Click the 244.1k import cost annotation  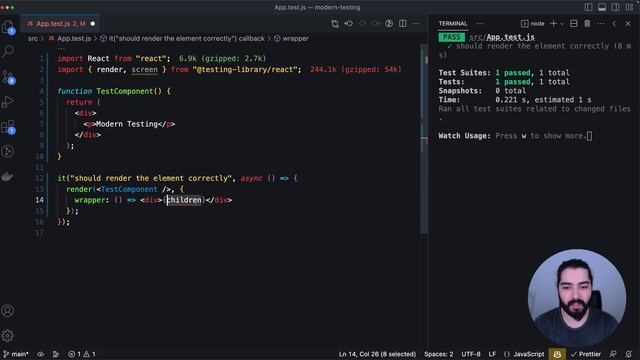click(356, 69)
